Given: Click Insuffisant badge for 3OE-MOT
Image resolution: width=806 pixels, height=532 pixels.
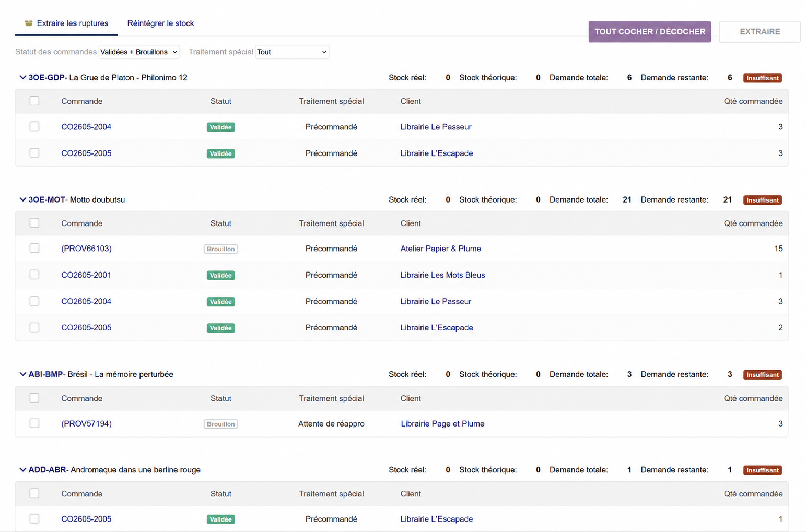Looking at the screenshot, I should coord(762,200).
